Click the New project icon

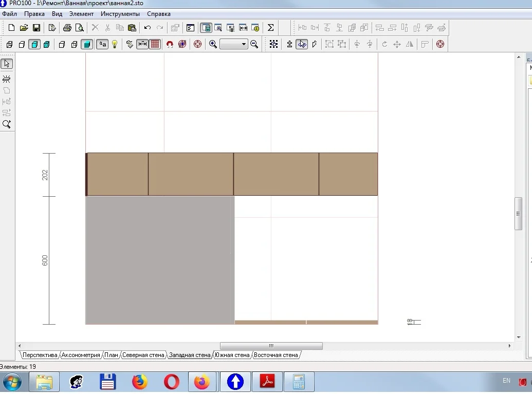11,28
